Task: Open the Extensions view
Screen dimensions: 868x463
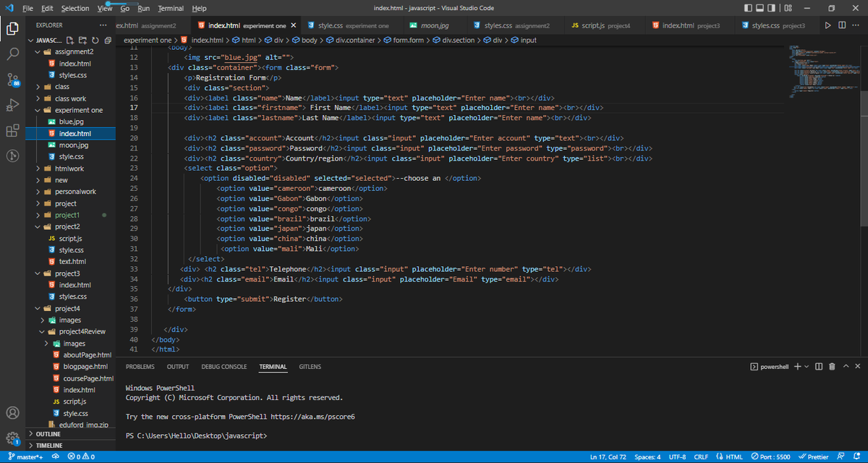Action: pyautogui.click(x=12, y=131)
